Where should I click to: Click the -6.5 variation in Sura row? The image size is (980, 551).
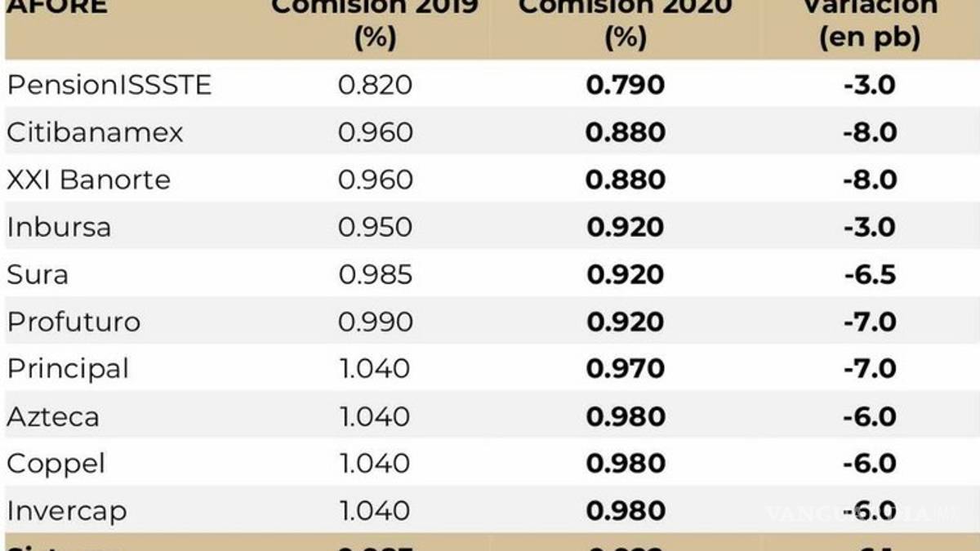[x=871, y=274]
